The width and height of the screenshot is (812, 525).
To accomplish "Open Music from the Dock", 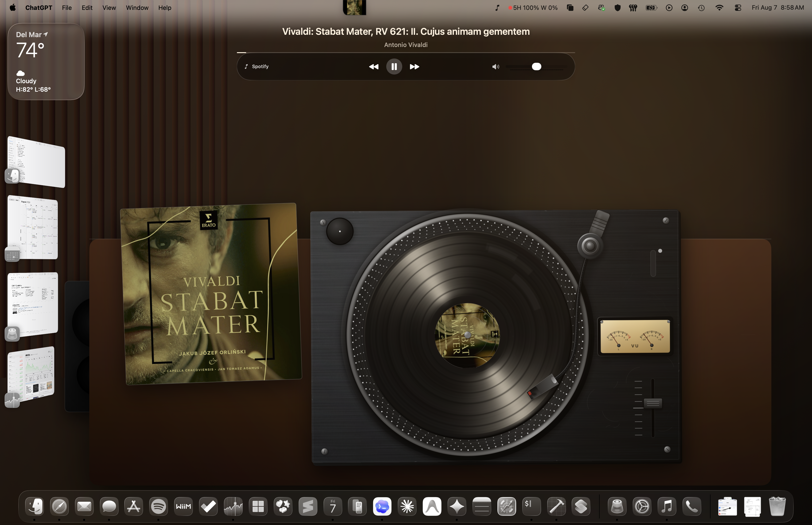I will pyautogui.click(x=667, y=506).
